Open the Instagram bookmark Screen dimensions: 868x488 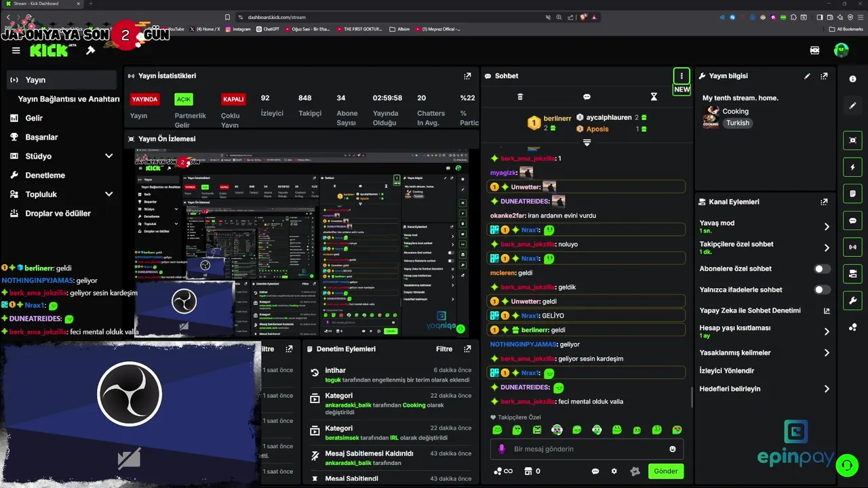point(238,29)
